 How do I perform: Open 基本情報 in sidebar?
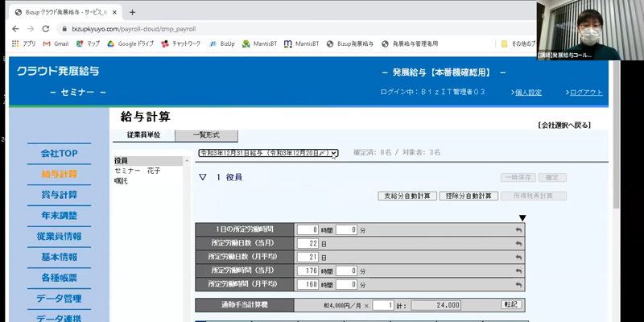click(59, 257)
